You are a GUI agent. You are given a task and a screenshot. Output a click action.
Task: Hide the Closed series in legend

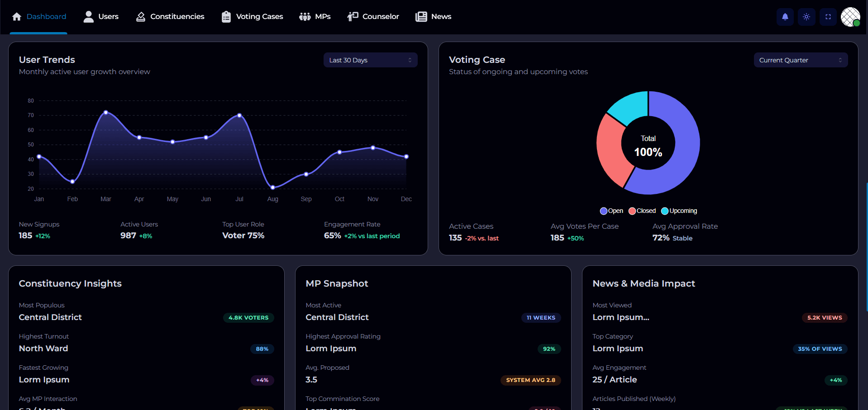point(642,211)
